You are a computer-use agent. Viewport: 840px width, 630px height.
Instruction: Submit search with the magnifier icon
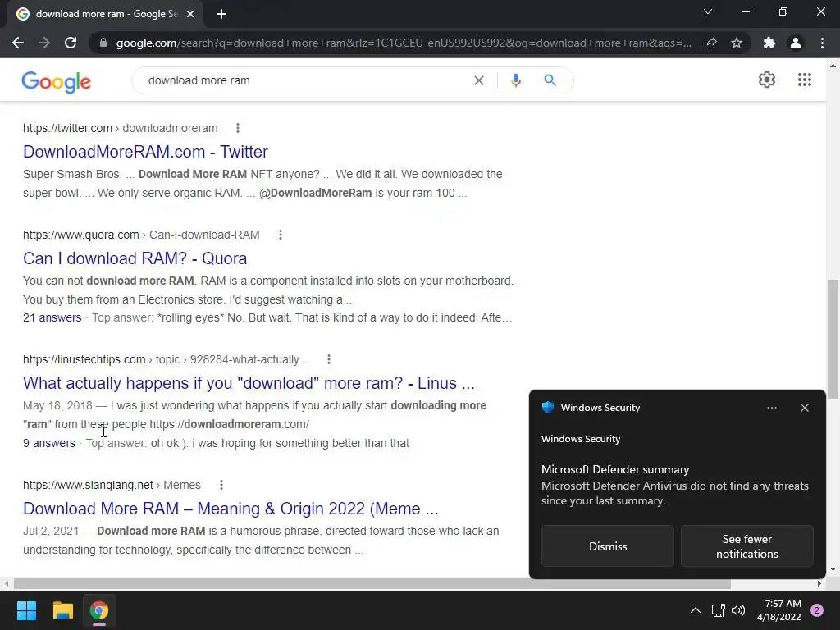pos(550,80)
